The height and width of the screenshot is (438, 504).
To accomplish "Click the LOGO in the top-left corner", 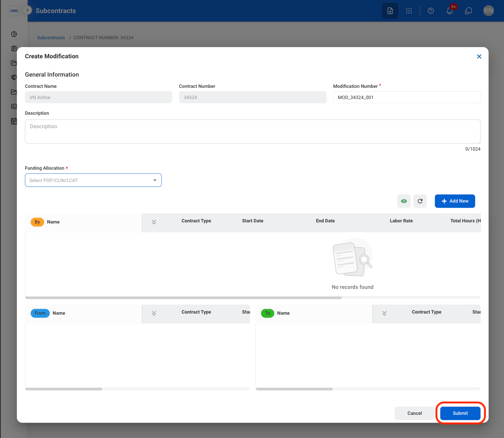I will [x=14, y=11].
